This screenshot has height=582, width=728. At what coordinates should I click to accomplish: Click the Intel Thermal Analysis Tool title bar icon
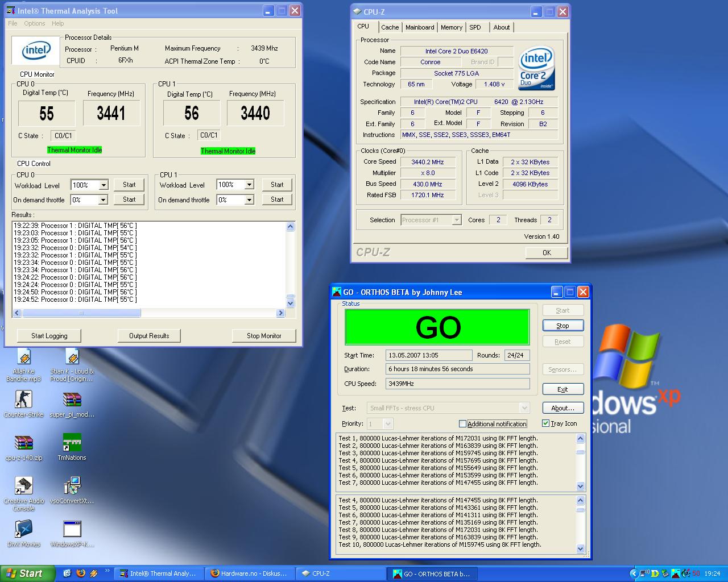[11, 10]
